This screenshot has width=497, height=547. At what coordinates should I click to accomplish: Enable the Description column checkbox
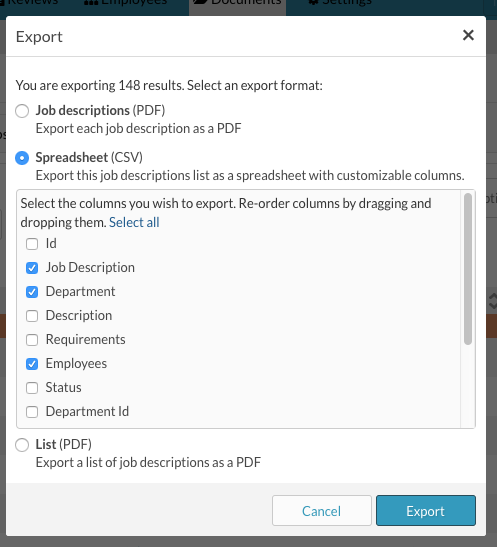click(32, 316)
